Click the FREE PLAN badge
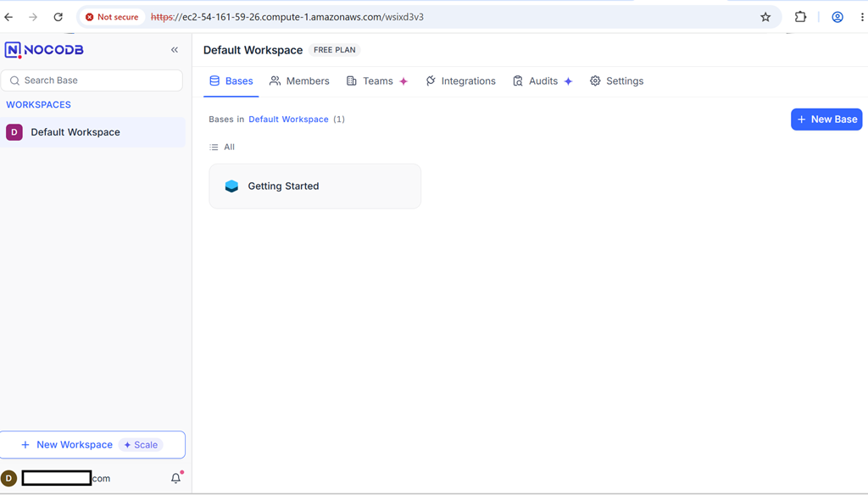 click(334, 50)
